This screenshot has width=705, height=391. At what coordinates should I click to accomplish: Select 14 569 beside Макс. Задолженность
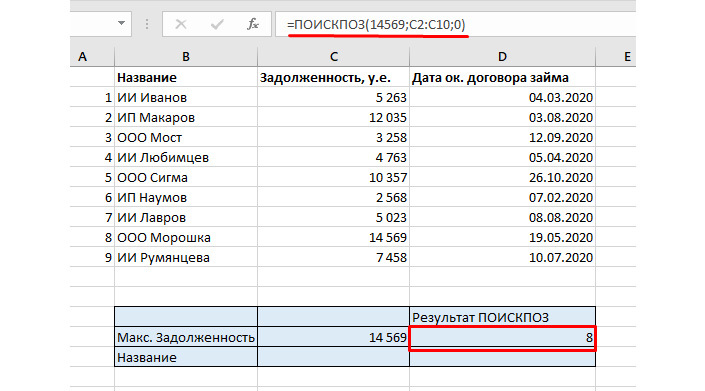click(334, 337)
